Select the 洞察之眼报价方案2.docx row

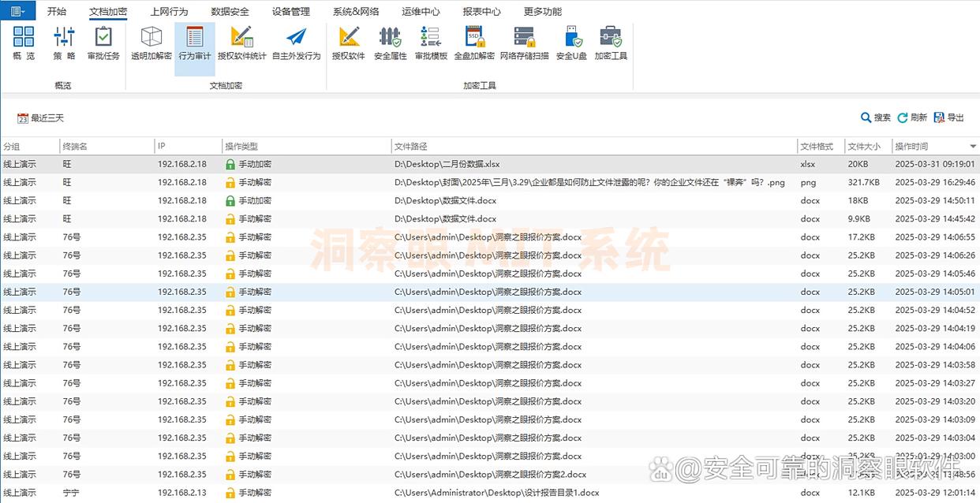(490, 475)
